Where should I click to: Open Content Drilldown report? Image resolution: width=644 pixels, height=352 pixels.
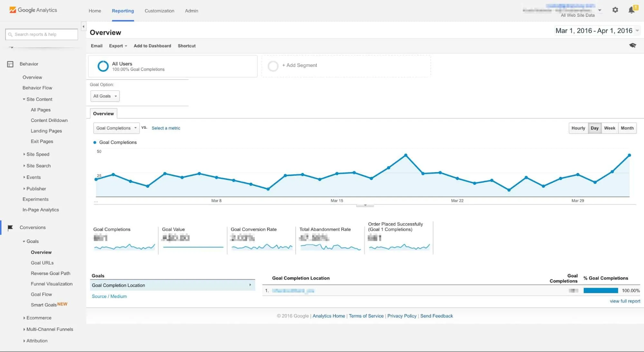coord(49,120)
